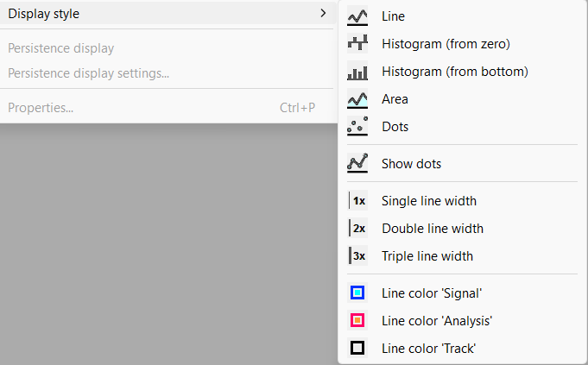
Task: Click the Area display style icon
Action: (x=357, y=99)
